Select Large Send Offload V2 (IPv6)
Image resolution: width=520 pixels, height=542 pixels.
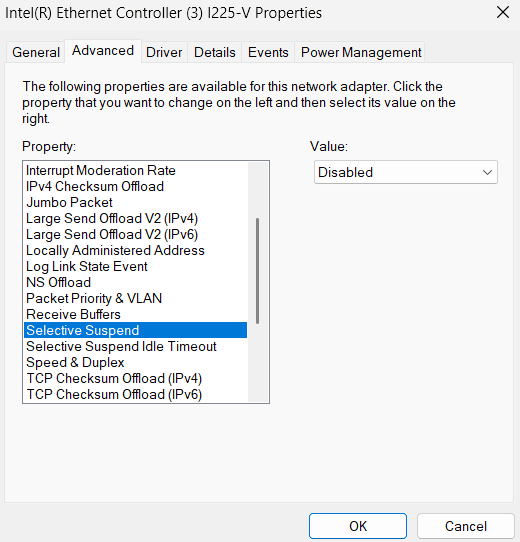pyautogui.click(x=136, y=234)
